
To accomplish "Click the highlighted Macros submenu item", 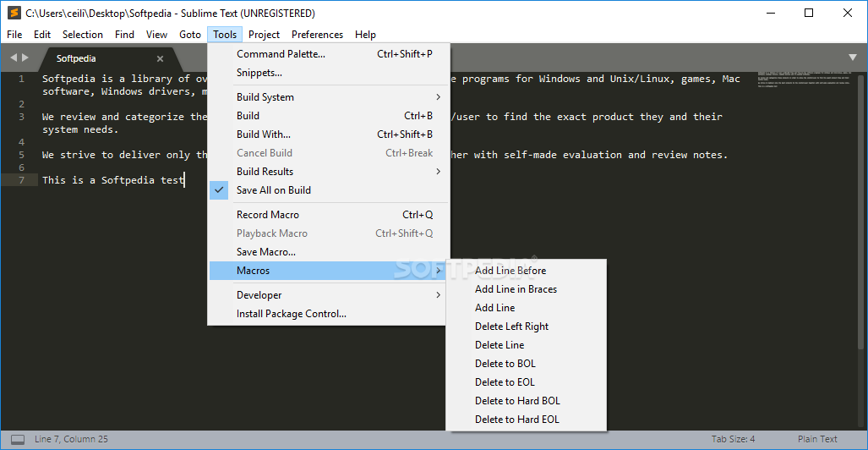I will (x=329, y=271).
